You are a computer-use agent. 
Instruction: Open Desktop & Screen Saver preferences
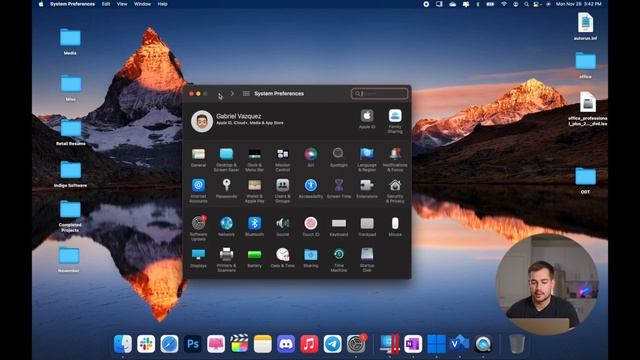click(x=226, y=159)
